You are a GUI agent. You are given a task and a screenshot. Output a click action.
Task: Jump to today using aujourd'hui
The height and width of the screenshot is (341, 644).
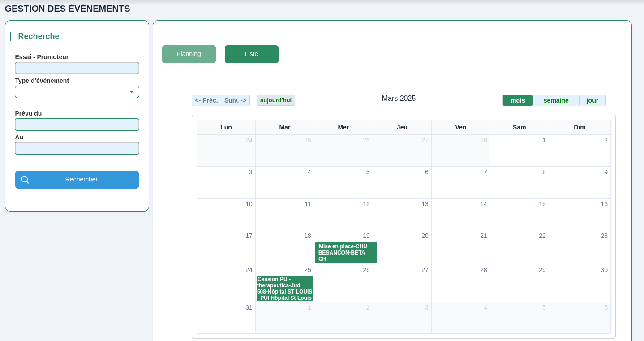pos(275,100)
